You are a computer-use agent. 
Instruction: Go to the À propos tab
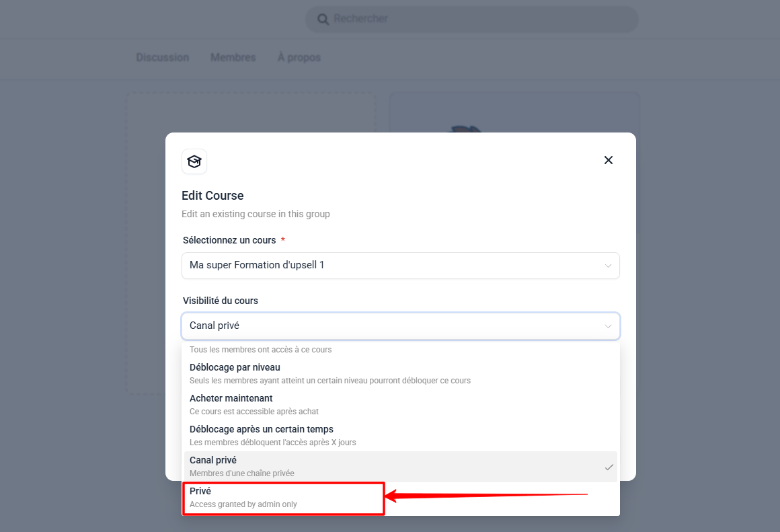coord(299,57)
